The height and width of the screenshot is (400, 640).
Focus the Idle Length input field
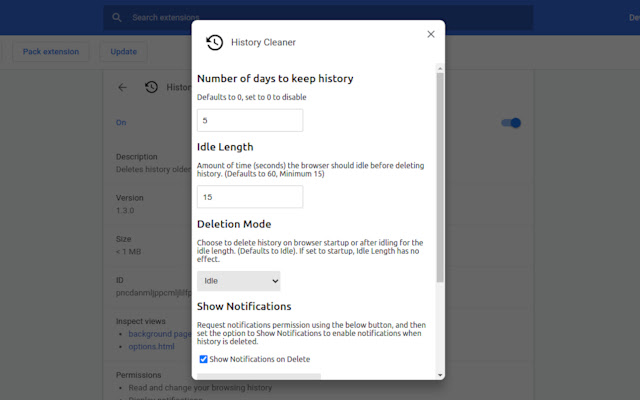click(250, 197)
